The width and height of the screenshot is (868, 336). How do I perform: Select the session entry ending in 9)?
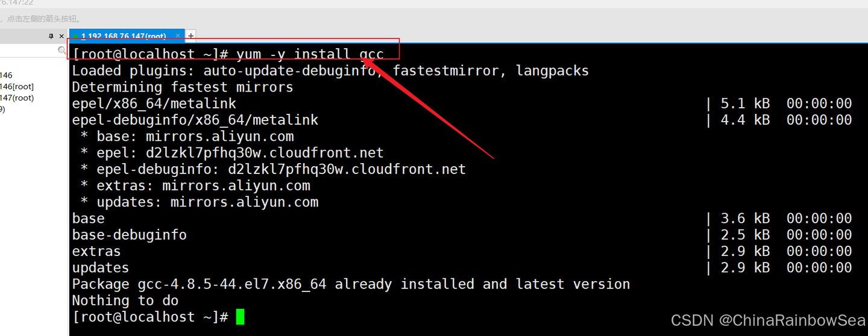tap(2, 109)
